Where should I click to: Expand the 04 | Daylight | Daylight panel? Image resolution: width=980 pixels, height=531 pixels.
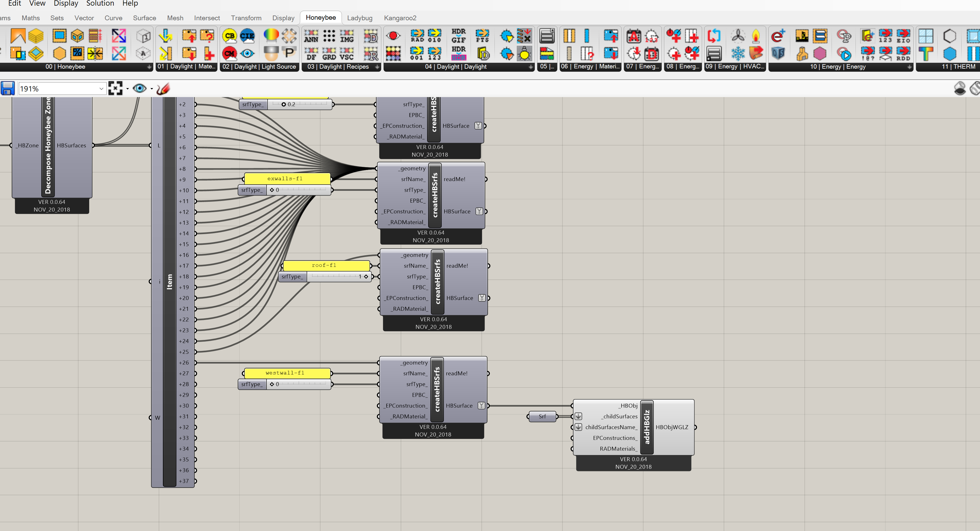point(531,67)
